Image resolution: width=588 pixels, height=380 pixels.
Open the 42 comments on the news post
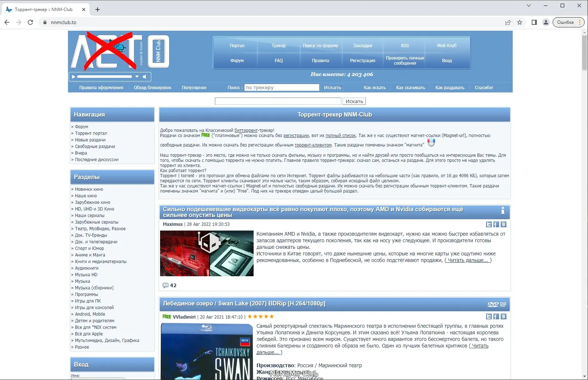pyautogui.click(x=170, y=285)
